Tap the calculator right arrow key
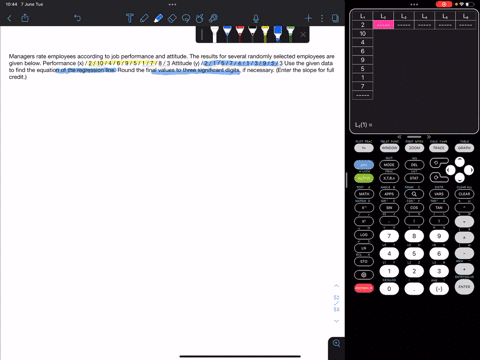Image resolution: width=480 pixels, height=360 pixels. pos(469,170)
